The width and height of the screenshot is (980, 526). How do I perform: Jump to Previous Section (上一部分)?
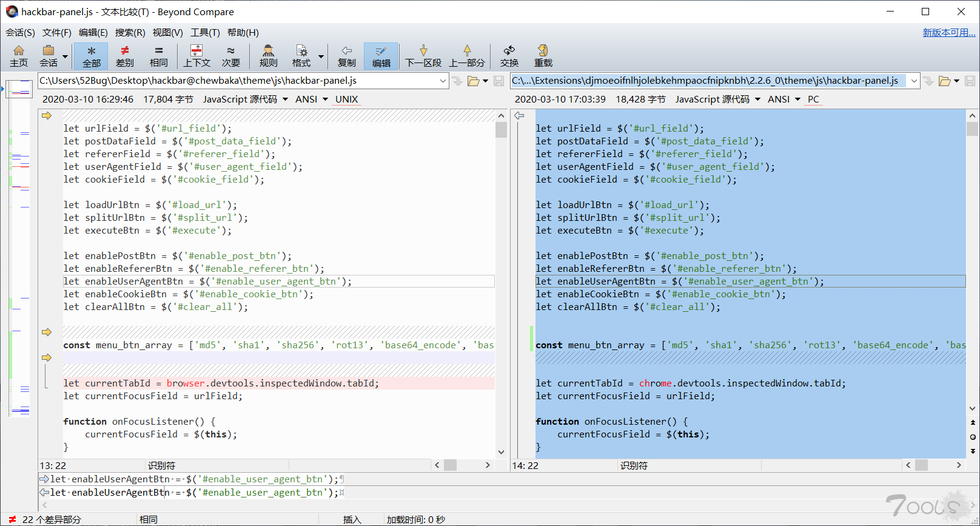pos(467,56)
